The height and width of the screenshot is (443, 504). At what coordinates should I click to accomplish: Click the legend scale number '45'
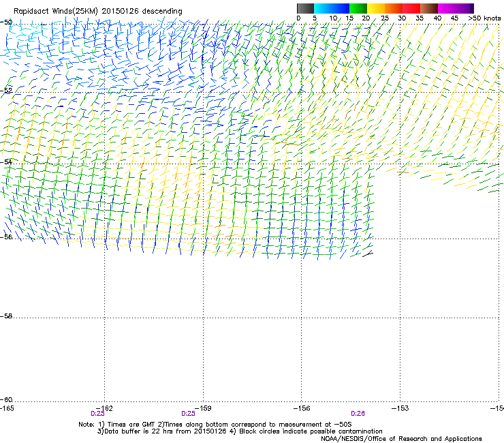click(454, 18)
